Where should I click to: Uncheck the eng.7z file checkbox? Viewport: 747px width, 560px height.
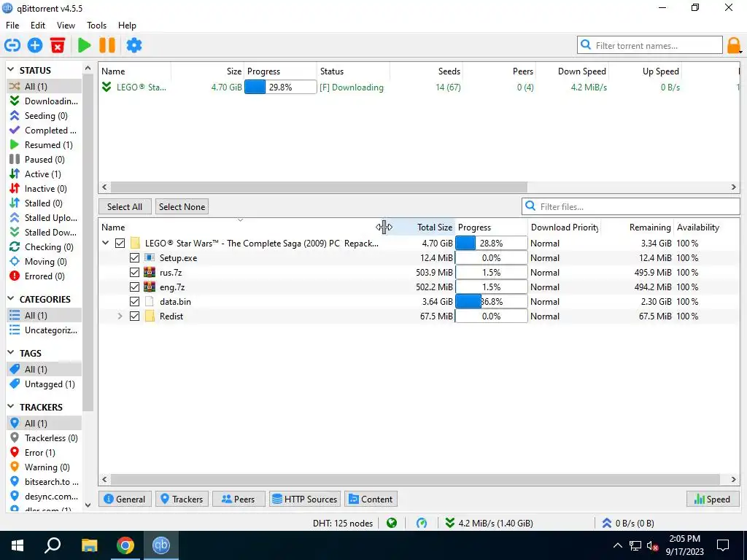click(134, 287)
